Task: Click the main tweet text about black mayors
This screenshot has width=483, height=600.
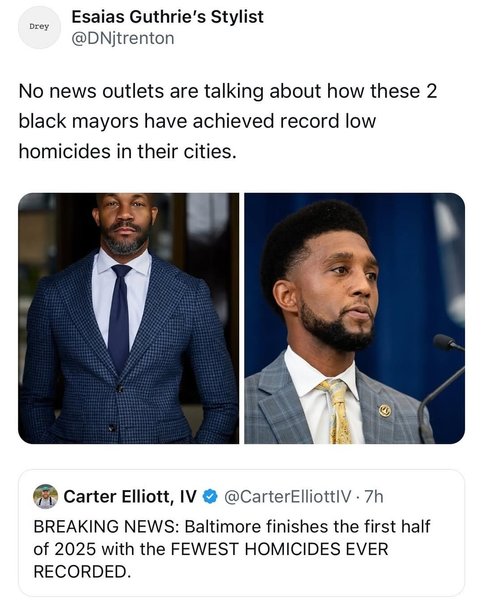Action: [228, 121]
